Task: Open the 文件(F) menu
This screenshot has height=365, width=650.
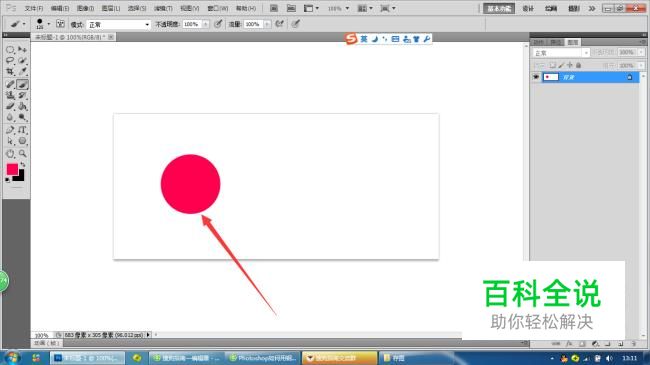Action: (x=34, y=8)
